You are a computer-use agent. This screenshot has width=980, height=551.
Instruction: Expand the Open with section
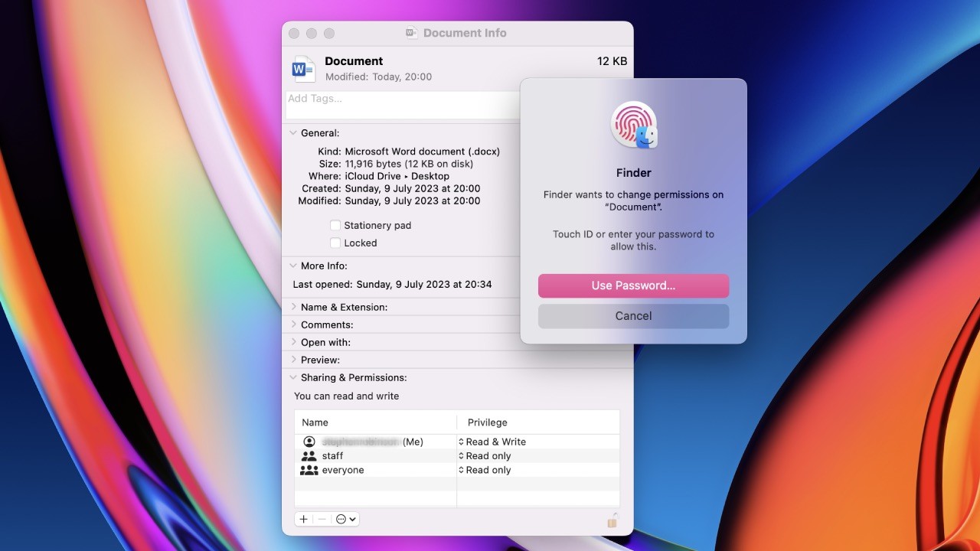(292, 342)
